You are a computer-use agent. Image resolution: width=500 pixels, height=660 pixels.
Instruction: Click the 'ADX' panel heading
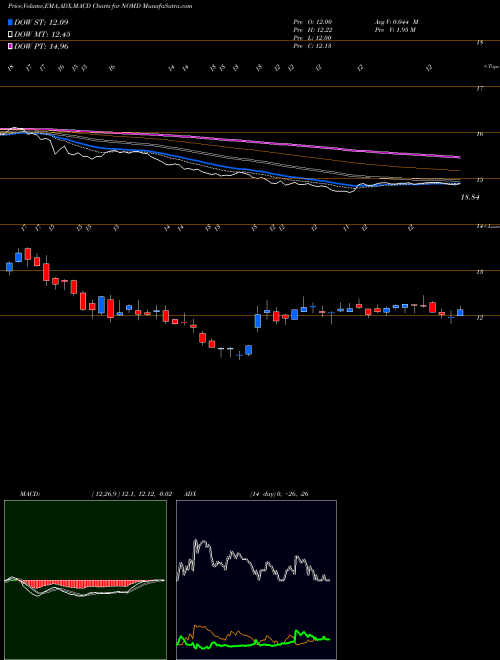(x=191, y=494)
